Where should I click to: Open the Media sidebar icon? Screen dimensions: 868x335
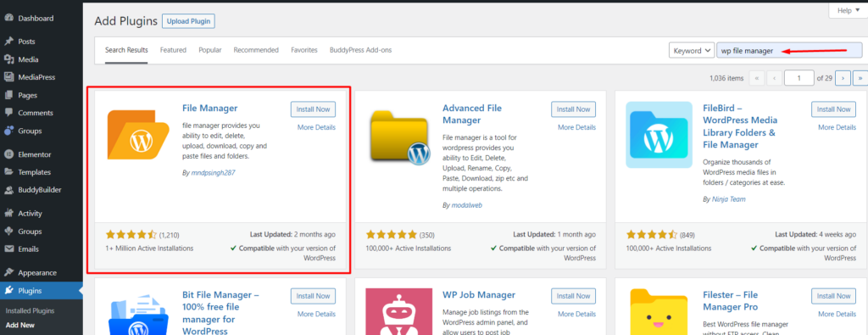coord(8,59)
